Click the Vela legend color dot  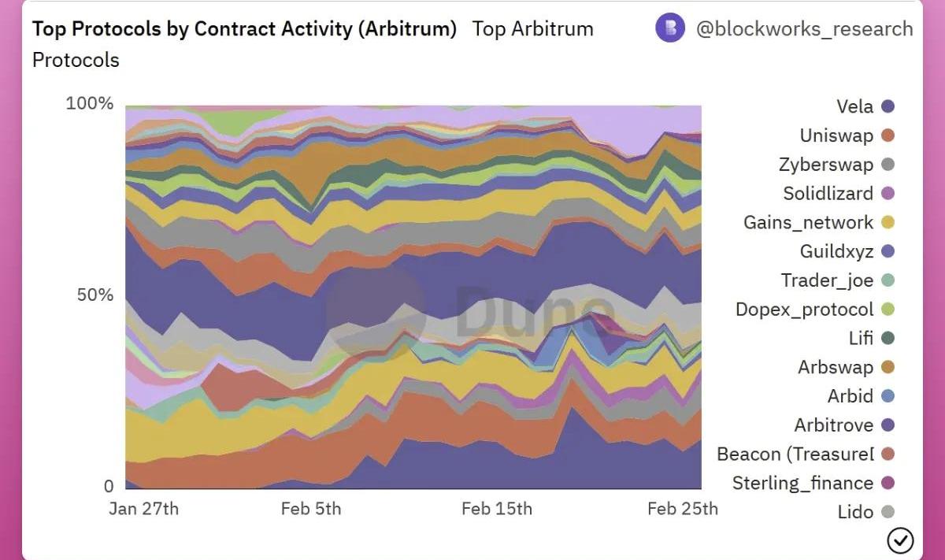[888, 106]
